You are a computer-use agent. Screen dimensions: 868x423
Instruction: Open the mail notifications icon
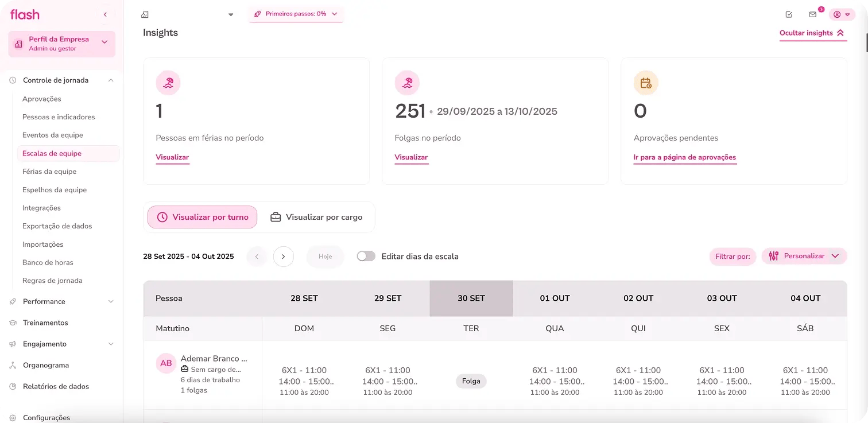coord(812,14)
